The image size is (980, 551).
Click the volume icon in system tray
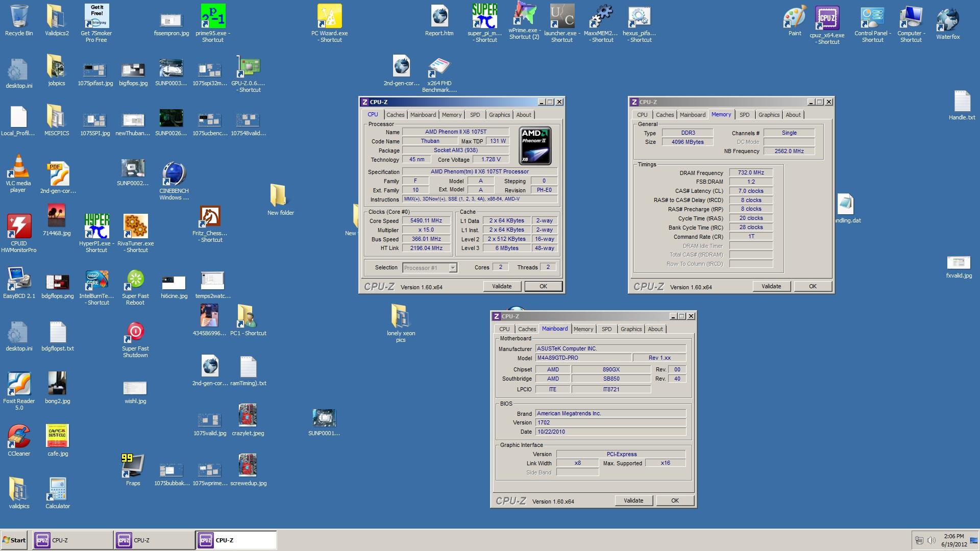click(931, 540)
